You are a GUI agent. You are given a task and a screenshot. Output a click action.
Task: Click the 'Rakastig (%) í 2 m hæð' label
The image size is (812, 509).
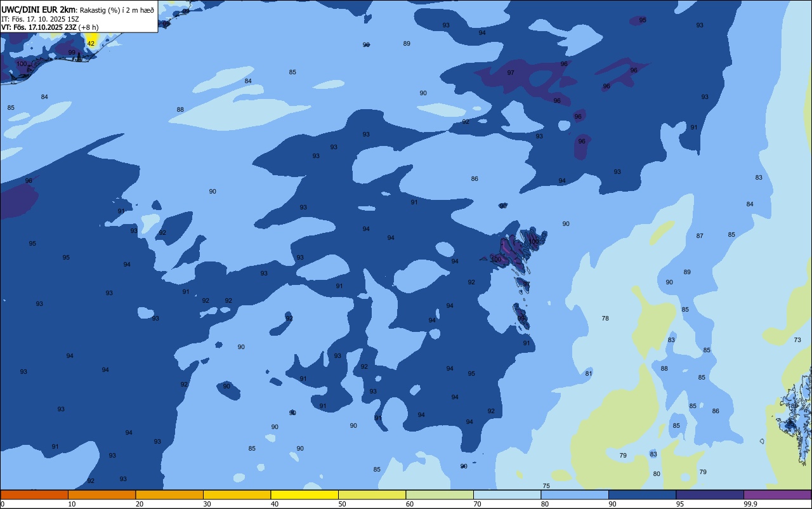point(117,10)
